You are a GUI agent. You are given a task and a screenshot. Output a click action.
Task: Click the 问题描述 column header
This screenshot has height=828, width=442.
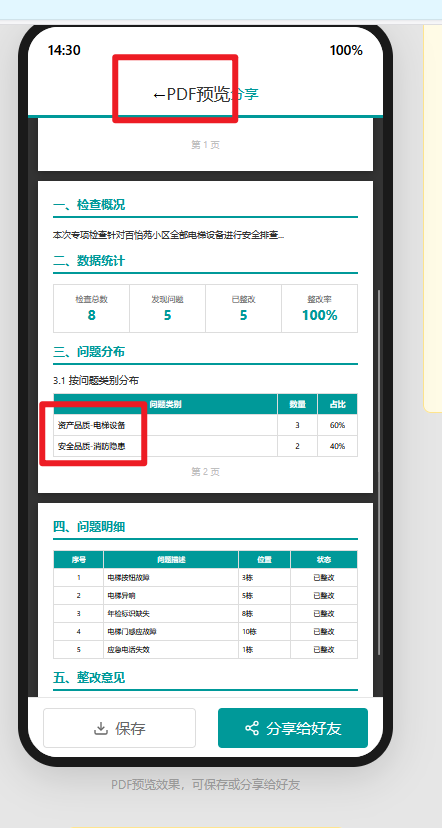pyautogui.click(x=171, y=560)
